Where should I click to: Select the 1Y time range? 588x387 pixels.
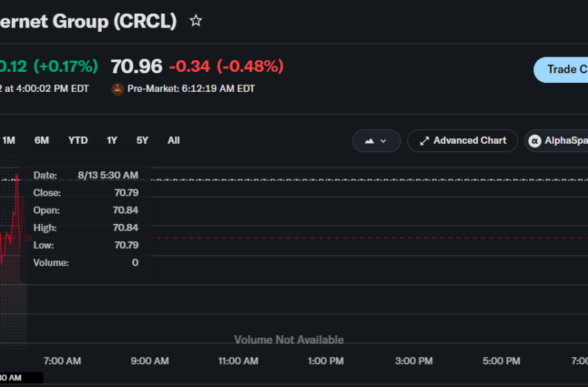[x=112, y=140]
